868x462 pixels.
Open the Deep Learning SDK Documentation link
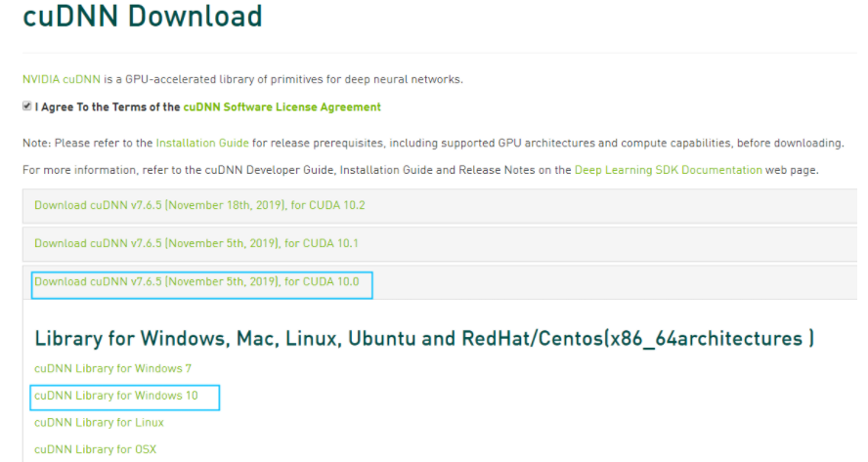pyautogui.click(x=669, y=170)
